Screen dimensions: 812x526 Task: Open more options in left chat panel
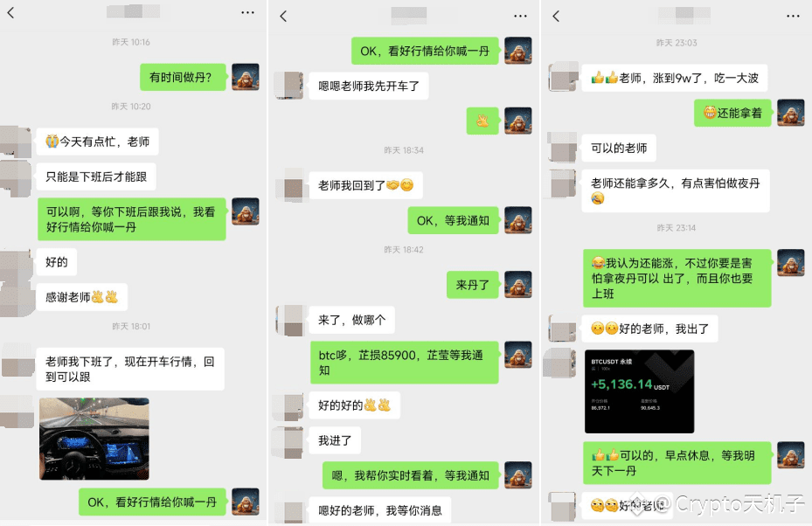pyautogui.click(x=247, y=12)
